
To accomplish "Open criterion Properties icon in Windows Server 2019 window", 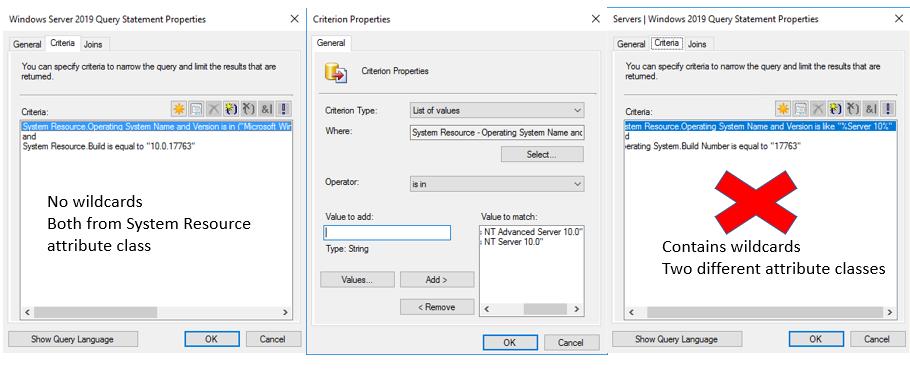I will click(x=196, y=109).
